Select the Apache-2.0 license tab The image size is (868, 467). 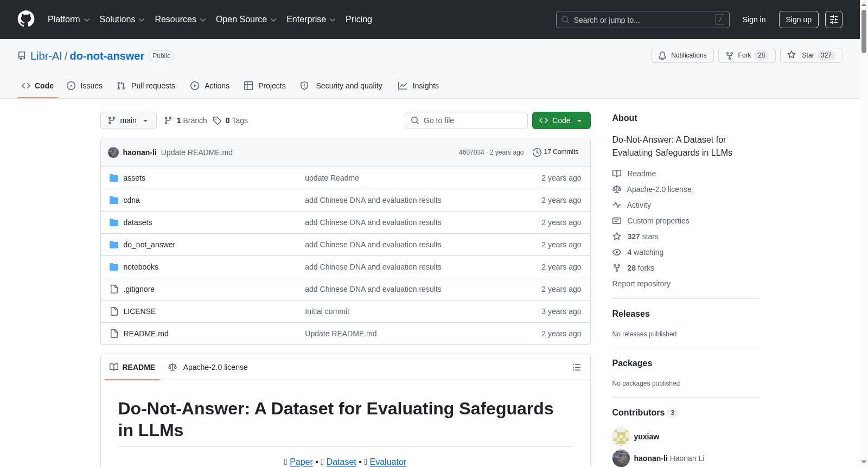coord(208,367)
